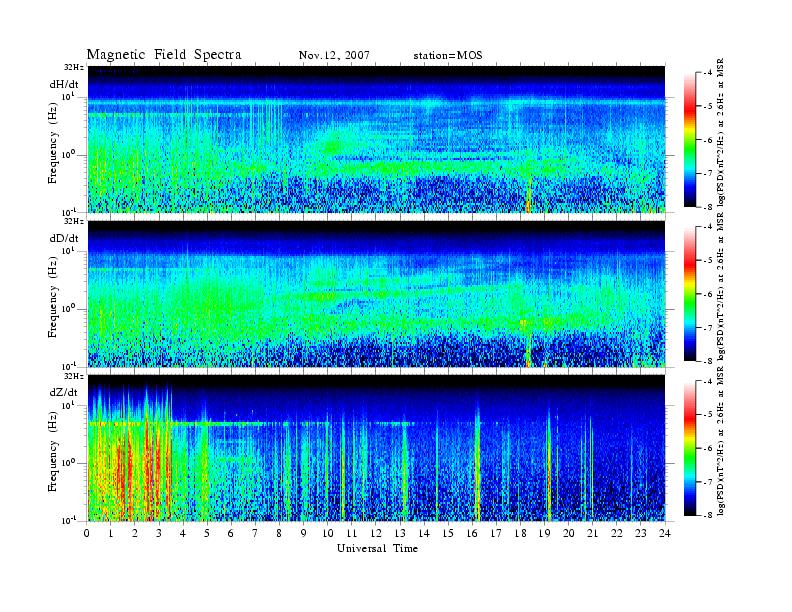Click the log(PSD) caption beside dD/dt color bar

coord(721,287)
